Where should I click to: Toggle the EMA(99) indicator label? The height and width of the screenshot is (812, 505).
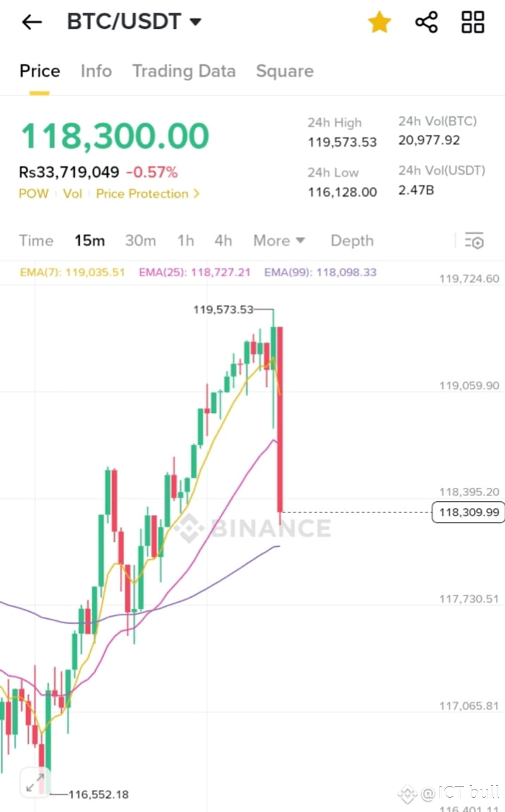(320, 271)
